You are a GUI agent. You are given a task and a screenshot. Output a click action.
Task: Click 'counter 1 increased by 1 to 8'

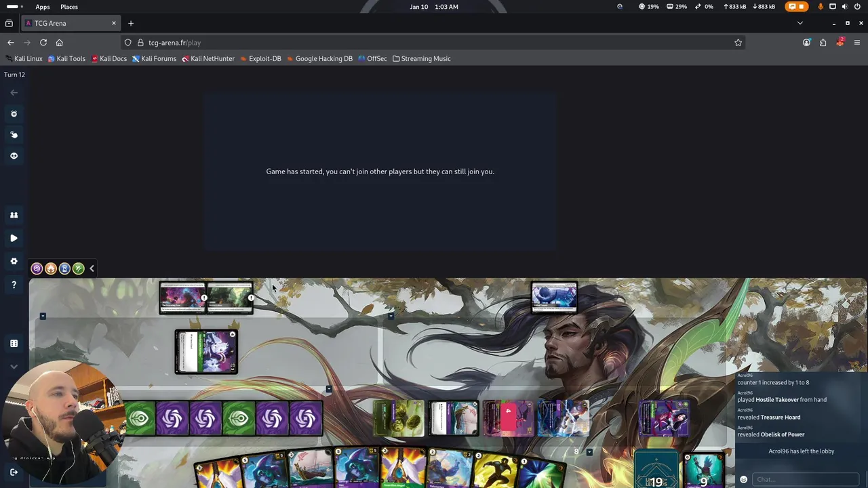coord(773,382)
